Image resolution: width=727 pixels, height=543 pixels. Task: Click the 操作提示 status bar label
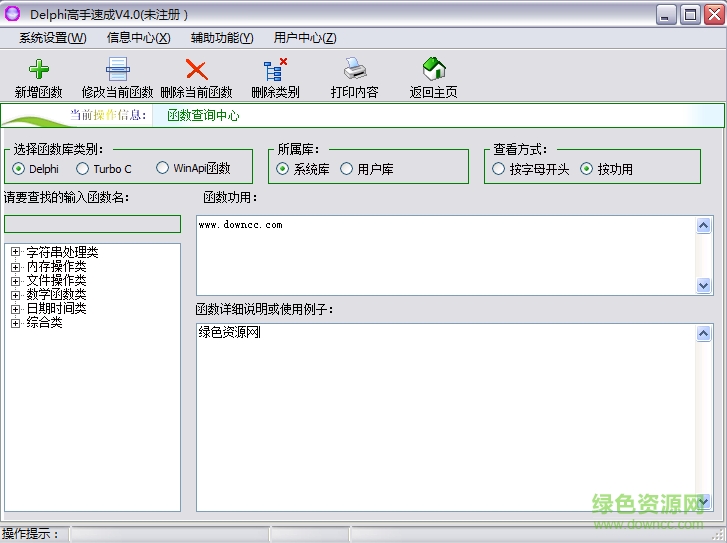point(31,534)
